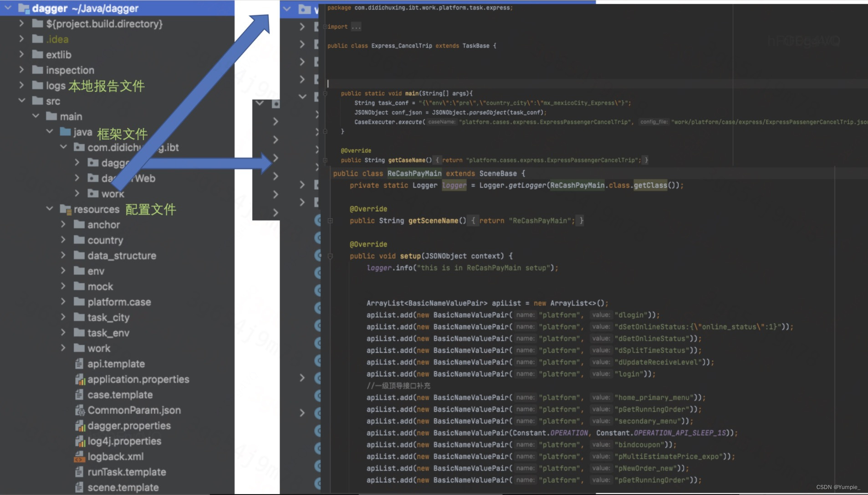The image size is (868, 495).
Task: Click the logs folder icon
Action: point(37,85)
